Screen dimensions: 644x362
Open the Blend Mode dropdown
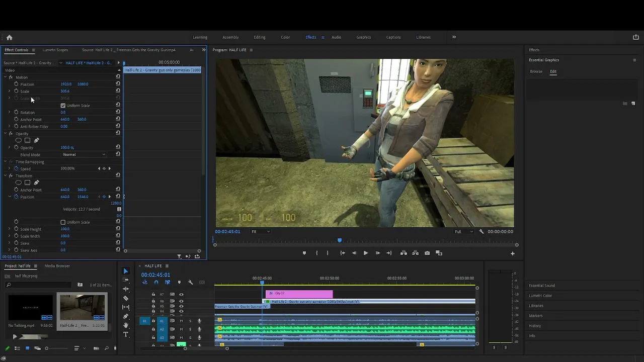click(84, 154)
